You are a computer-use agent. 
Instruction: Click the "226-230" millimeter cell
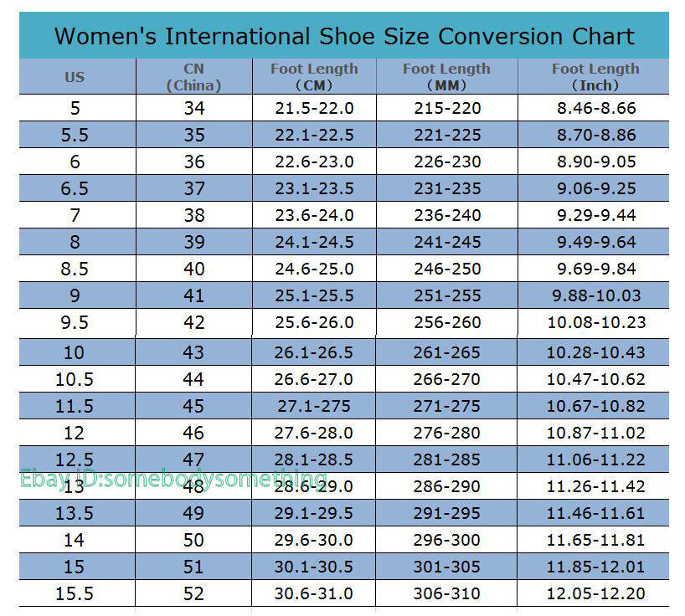pos(447,162)
